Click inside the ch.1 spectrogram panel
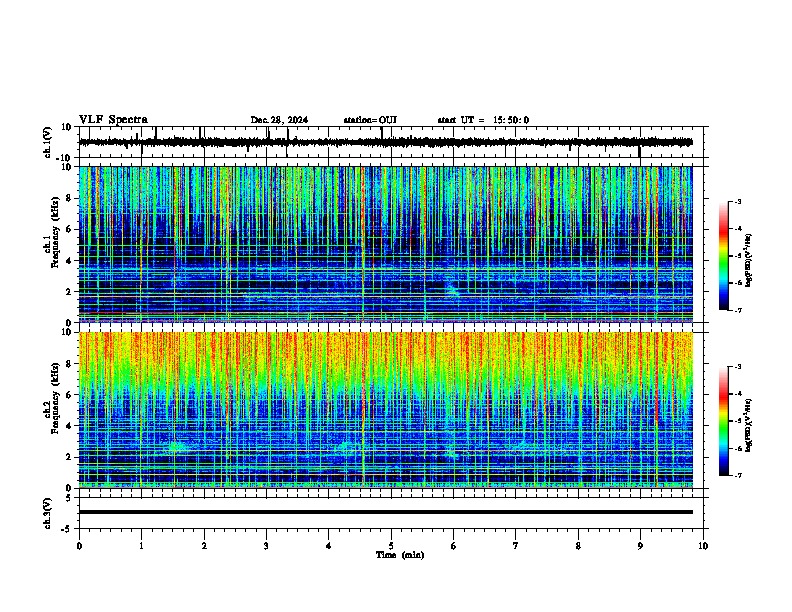This screenshot has width=792, height=612. 385,244
